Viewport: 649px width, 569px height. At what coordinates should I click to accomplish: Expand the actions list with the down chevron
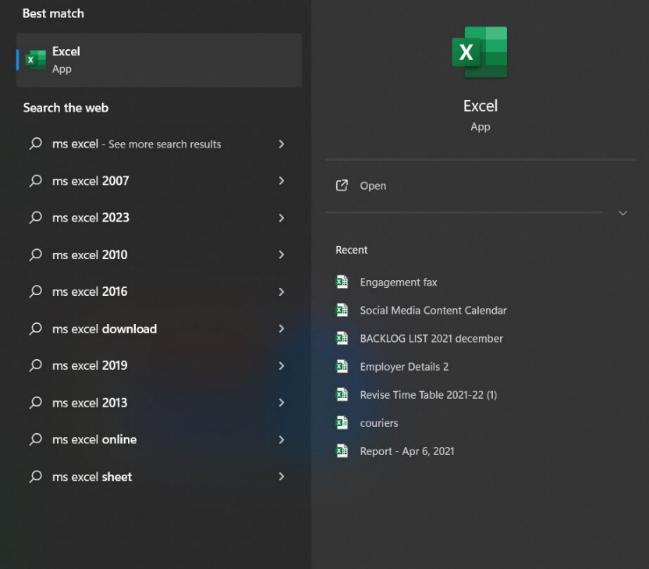[623, 213]
